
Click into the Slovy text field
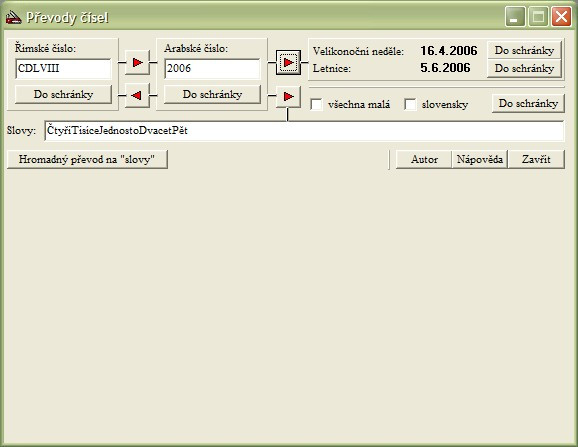(304, 131)
